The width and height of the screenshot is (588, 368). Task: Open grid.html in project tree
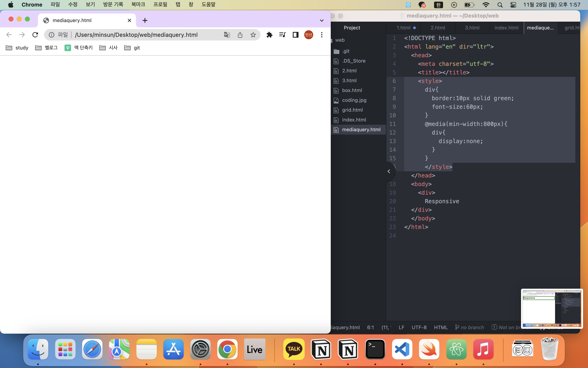[x=352, y=110]
